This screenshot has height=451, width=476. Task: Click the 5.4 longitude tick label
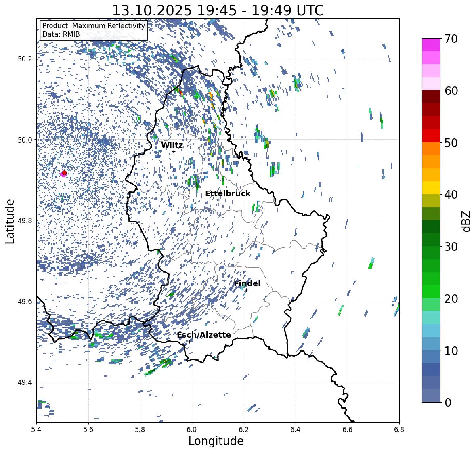point(36,430)
